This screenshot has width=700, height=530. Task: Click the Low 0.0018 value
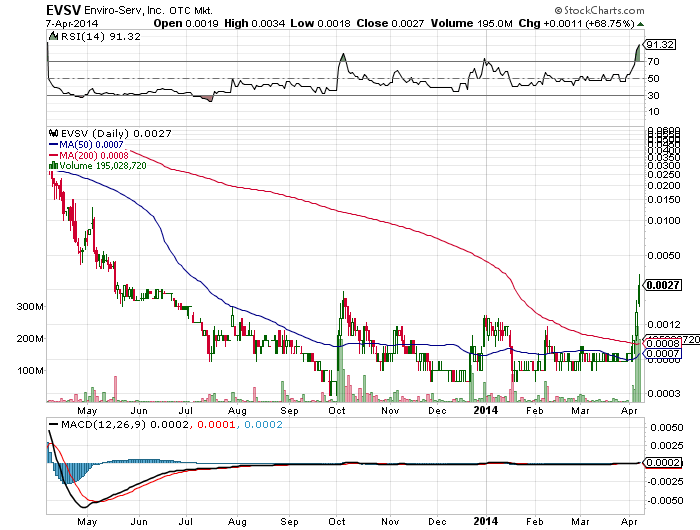pyautogui.click(x=321, y=23)
